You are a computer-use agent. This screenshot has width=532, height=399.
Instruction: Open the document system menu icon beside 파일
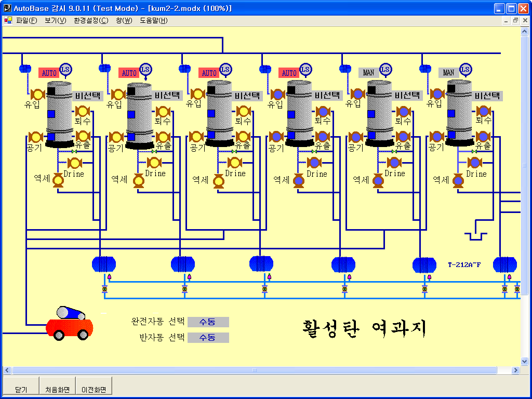coord(8,21)
